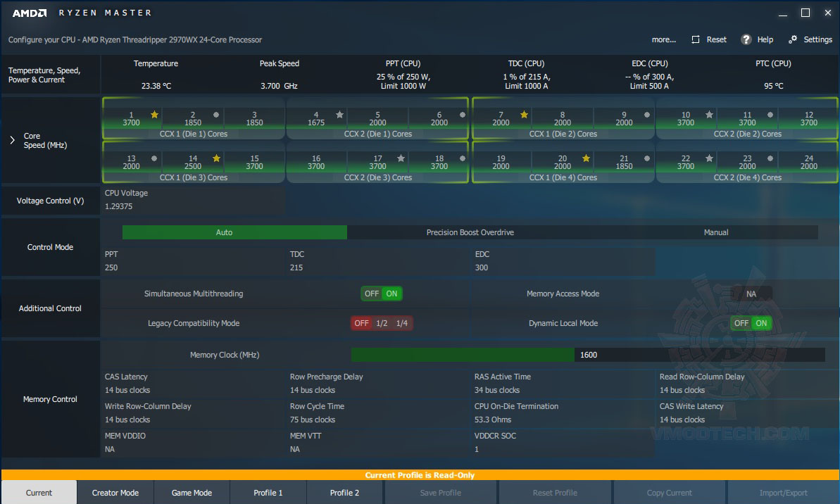The height and width of the screenshot is (504, 840).
Task: Click the dot marker on core 21
Action: coord(647,158)
